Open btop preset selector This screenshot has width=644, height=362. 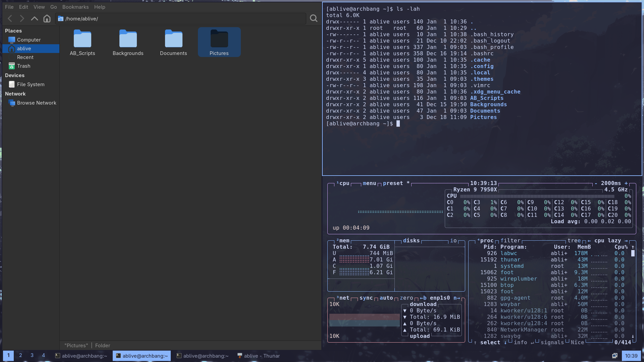click(x=393, y=183)
